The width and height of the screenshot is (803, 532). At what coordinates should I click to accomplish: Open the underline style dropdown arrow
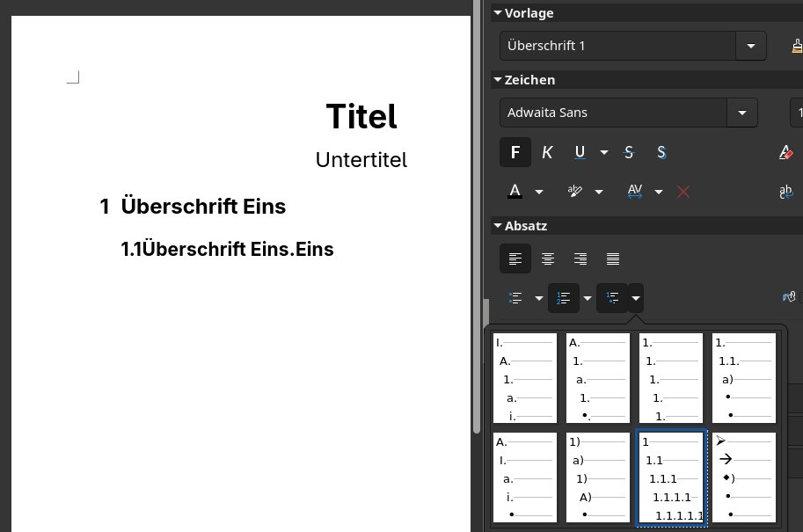tap(604, 152)
